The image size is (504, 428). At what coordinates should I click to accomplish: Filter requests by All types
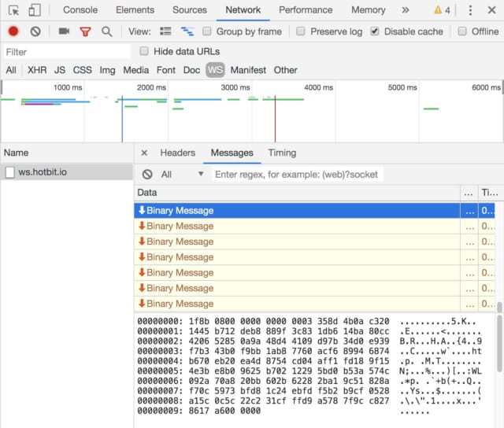click(11, 70)
